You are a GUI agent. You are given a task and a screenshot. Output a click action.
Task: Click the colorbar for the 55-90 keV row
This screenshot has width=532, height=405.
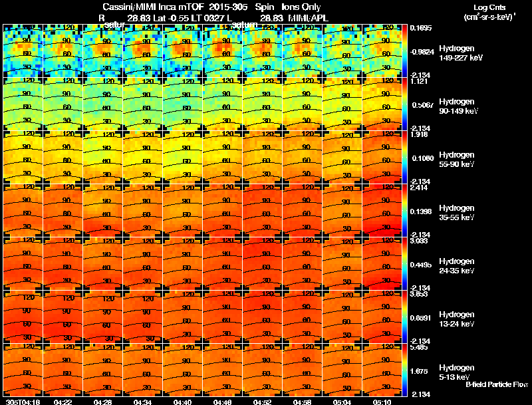click(404, 157)
